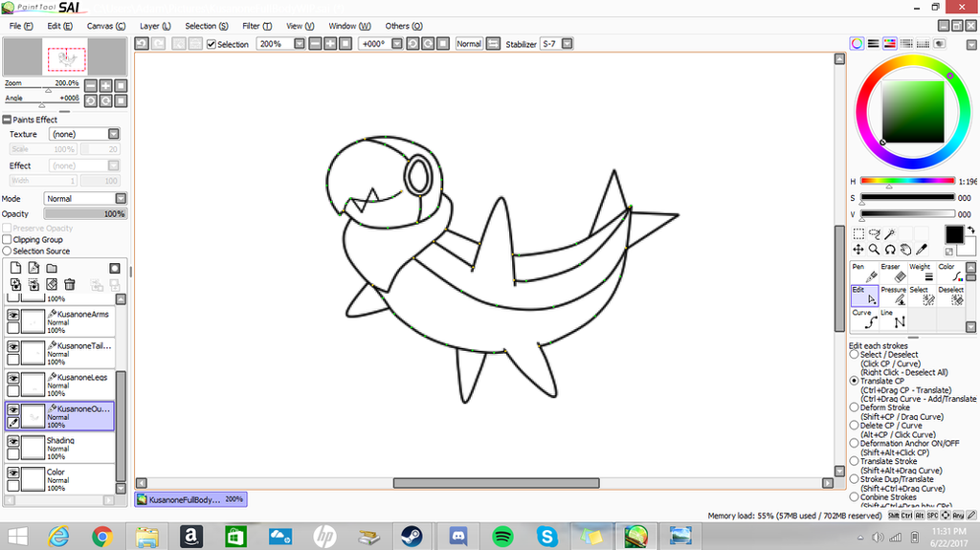Select the Pressure tool
This screenshot has height=550, width=980.
893,296
